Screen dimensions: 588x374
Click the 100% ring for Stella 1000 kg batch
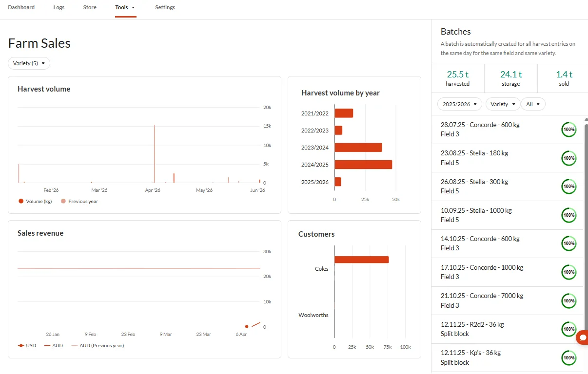click(568, 215)
